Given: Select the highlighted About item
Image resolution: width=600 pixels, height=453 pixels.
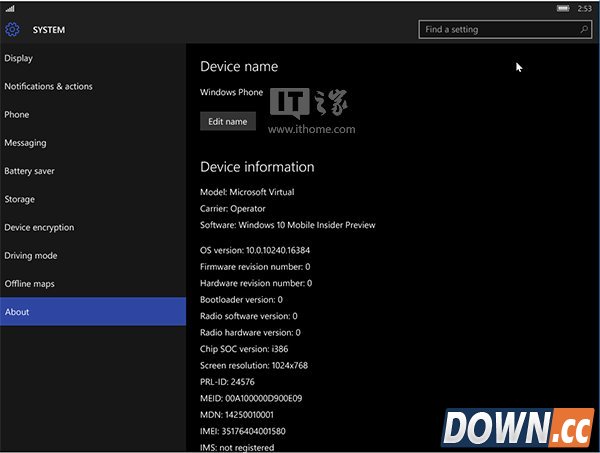Looking at the screenshot, I should pos(92,312).
